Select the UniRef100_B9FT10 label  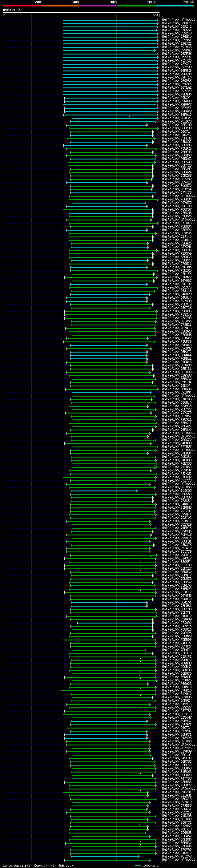pyautogui.click(x=177, y=78)
